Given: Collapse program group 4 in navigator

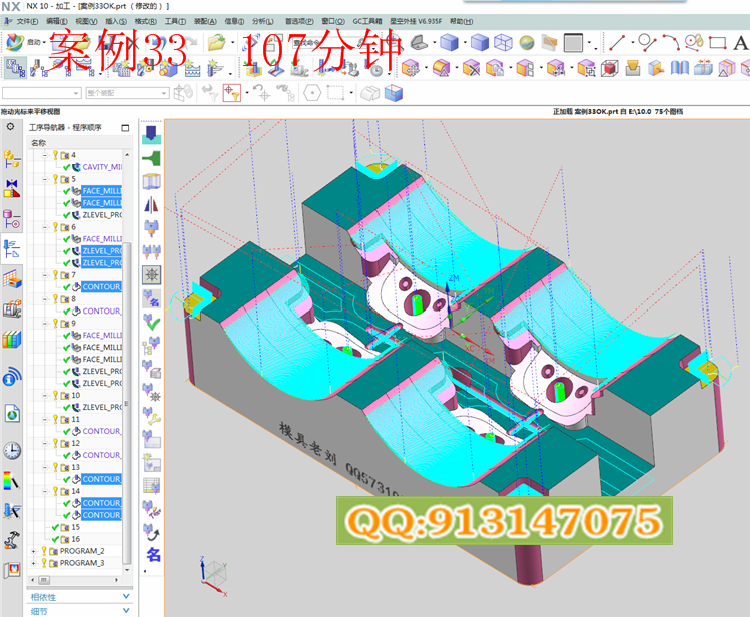Looking at the screenshot, I should coord(45,155).
